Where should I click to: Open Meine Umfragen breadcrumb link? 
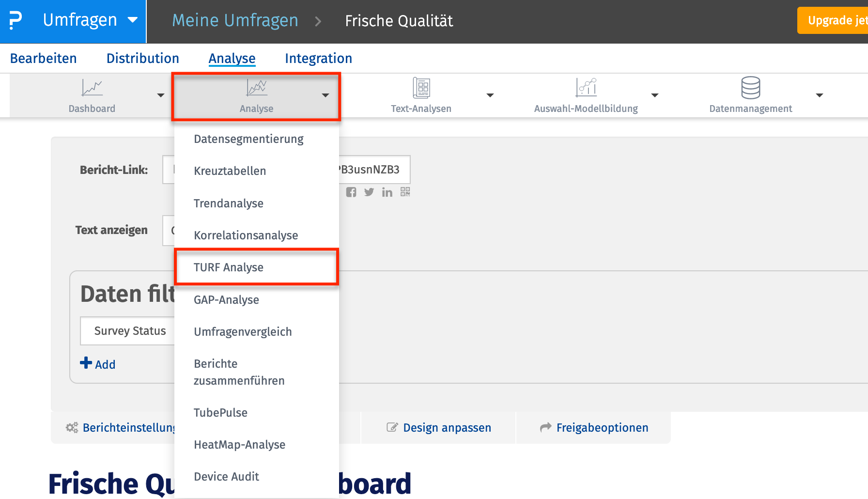235,21
